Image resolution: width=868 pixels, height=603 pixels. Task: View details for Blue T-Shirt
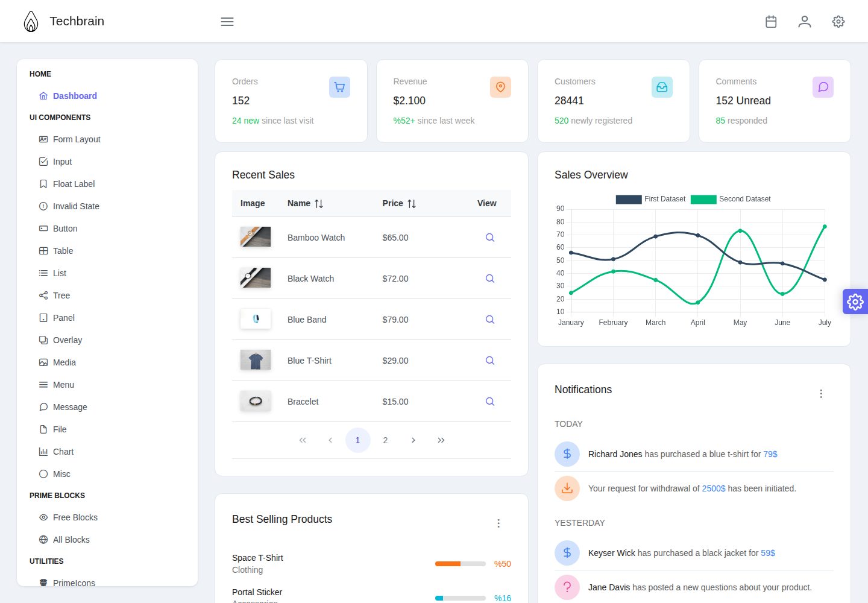pyautogui.click(x=490, y=361)
